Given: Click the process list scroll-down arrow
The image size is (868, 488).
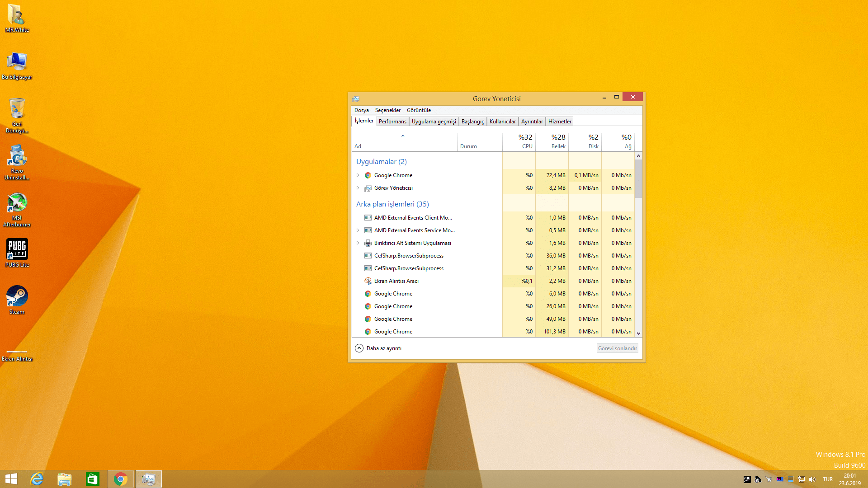Looking at the screenshot, I should coord(638,333).
